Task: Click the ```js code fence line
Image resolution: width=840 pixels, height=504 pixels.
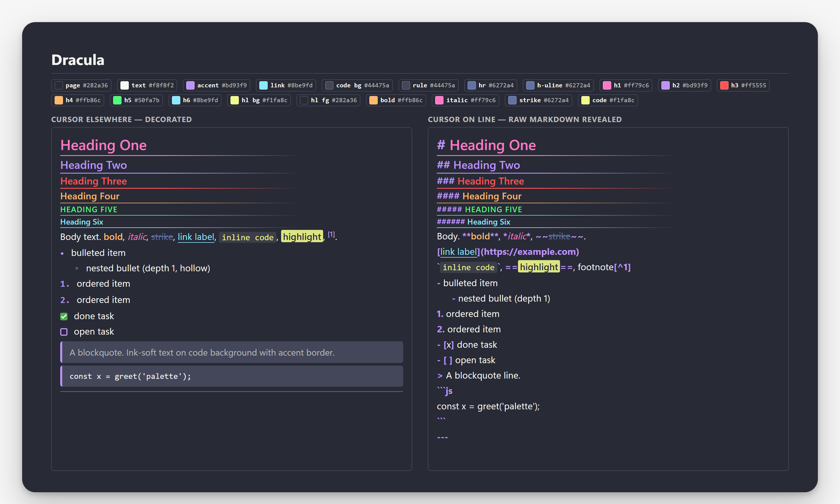Action: pos(445,391)
